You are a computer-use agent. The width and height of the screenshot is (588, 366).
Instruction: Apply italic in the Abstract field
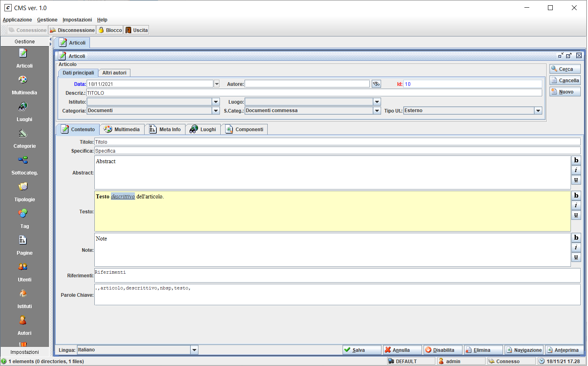[x=576, y=170]
